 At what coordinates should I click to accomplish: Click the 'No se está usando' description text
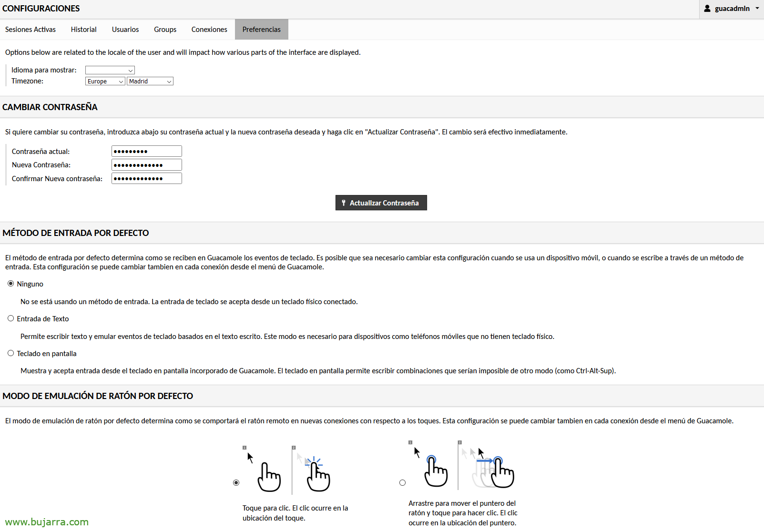189,302
